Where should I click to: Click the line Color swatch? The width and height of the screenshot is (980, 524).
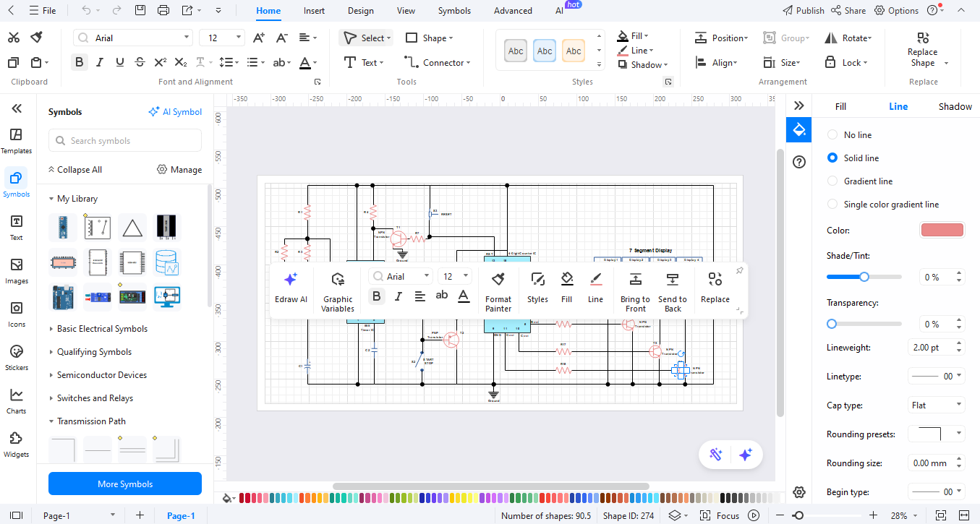[x=942, y=230]
